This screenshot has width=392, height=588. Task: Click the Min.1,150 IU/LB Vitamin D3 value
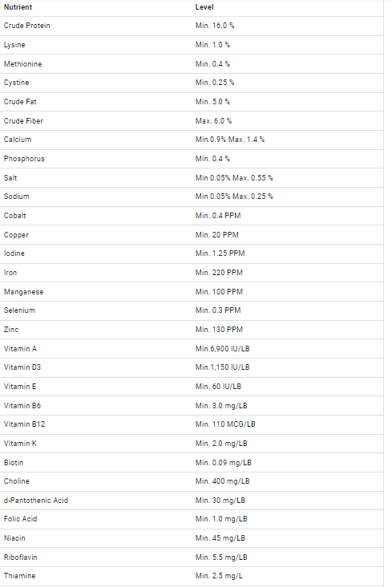coord(222,367)
